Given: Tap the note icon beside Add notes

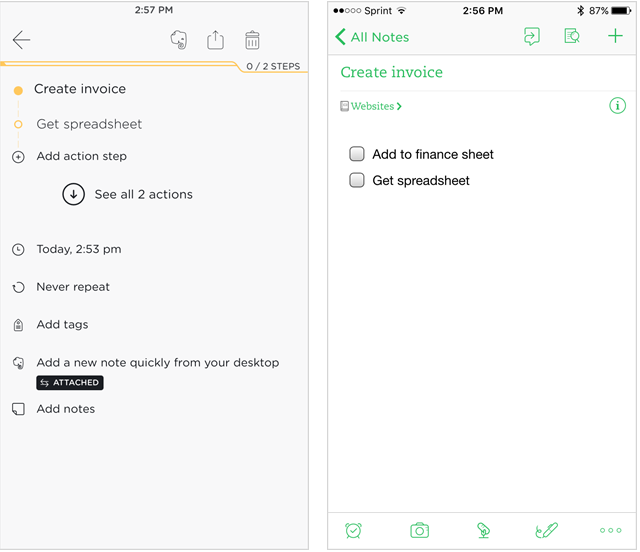Looking at the screenshot, I should (x=18, y=409).
